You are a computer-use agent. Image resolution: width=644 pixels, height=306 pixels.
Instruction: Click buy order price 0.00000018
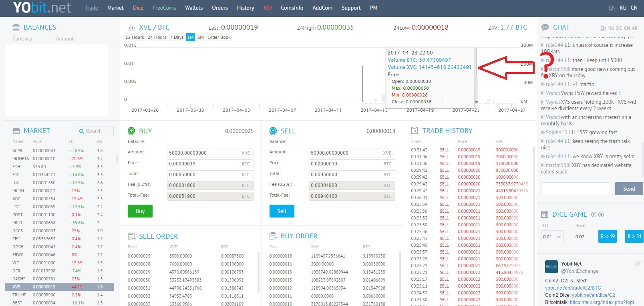280,256
